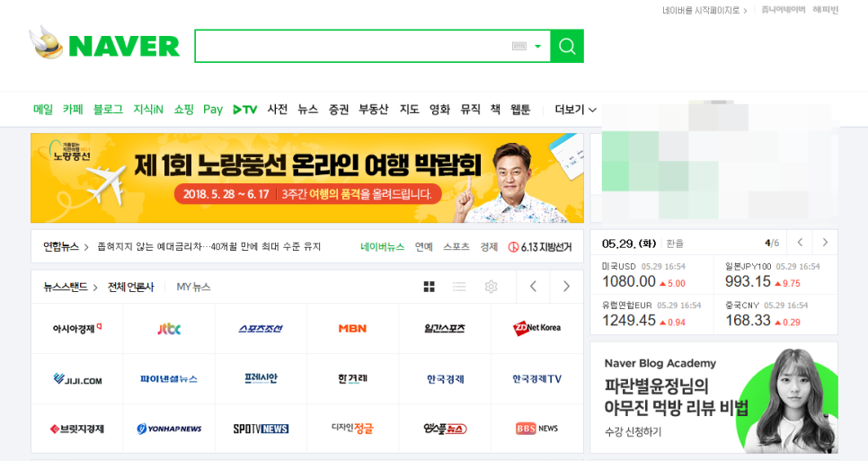Open 지도 map menu item

pos(409,110)
